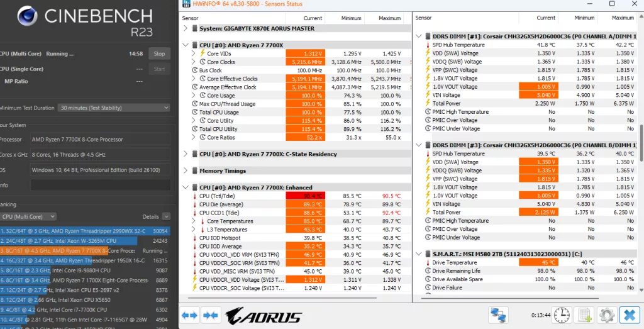The height and width of the screenshot is (329, 644).
Task: Click the expand-columns left-right arrows icon
Action: click(189, 315)
